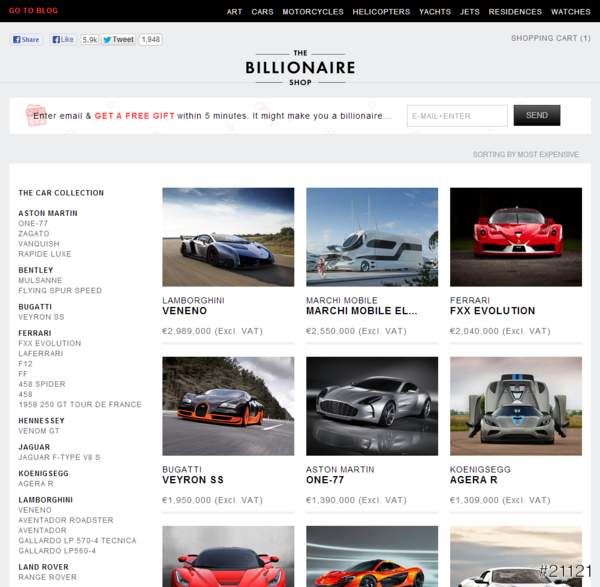600x587 pixels.
Task: Select AGERA R in the sidebar
Action: tap(36, 484)
